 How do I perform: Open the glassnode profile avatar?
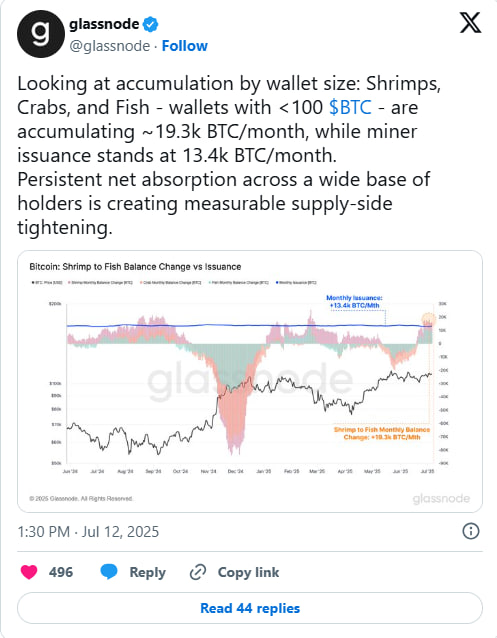(41, 34)
